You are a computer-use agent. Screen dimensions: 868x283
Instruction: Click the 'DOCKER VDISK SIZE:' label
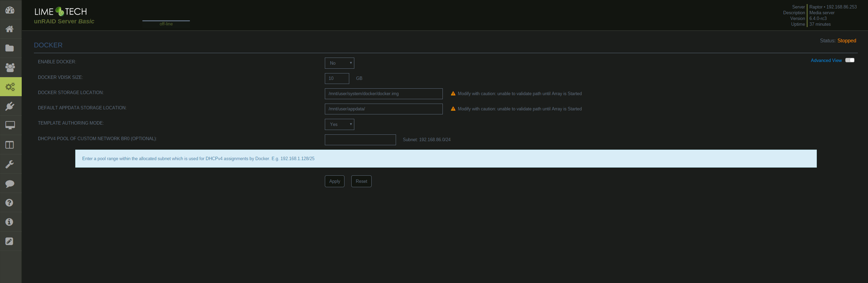60,78
